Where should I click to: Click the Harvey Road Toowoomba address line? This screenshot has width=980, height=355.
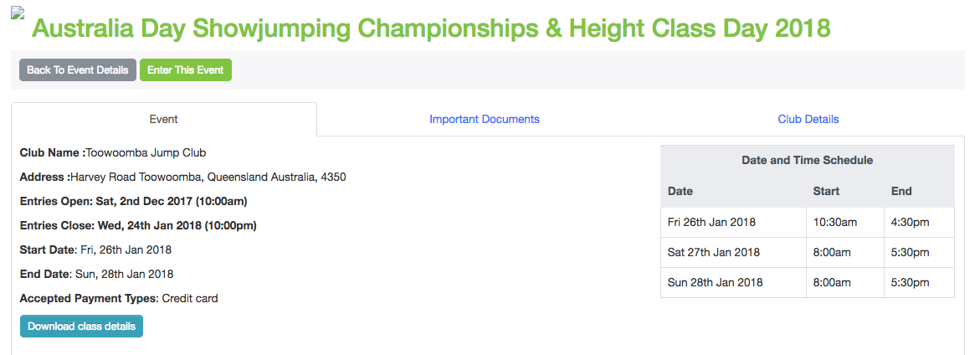coord(208,177)
